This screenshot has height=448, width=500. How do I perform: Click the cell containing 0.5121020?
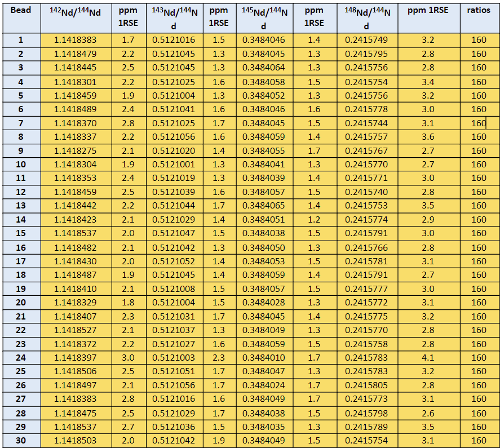point(175,150)
